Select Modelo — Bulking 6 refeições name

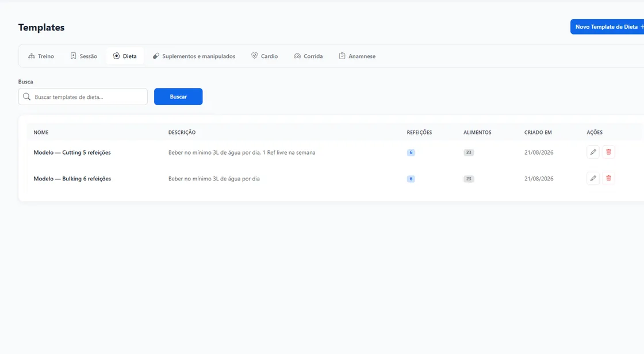72,179
